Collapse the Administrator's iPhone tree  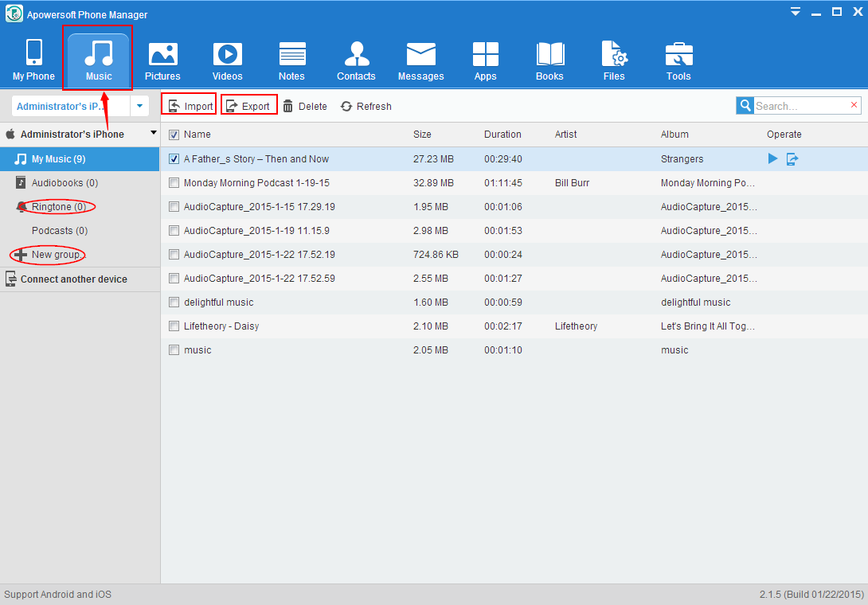[154, 133]
